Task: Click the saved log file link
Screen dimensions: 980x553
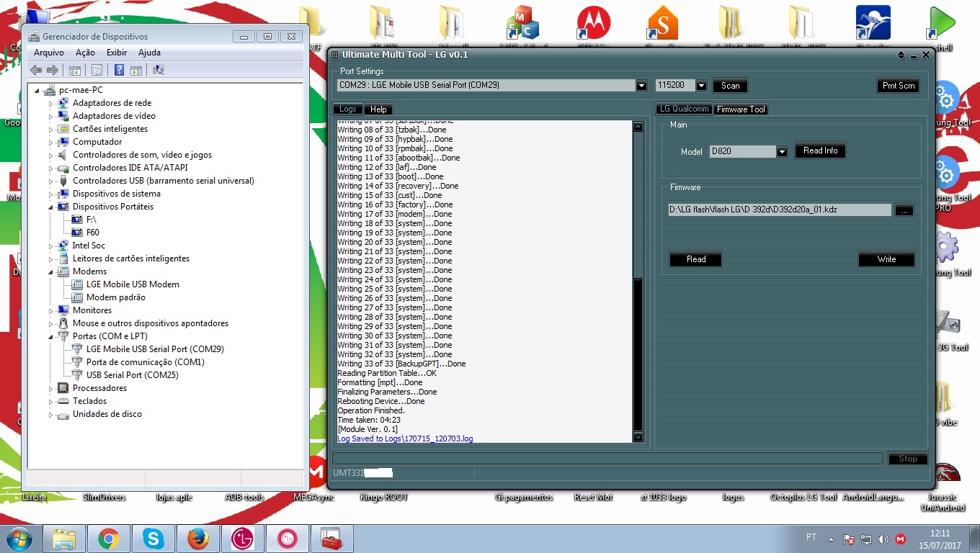Action: click(x=405, y=439)
